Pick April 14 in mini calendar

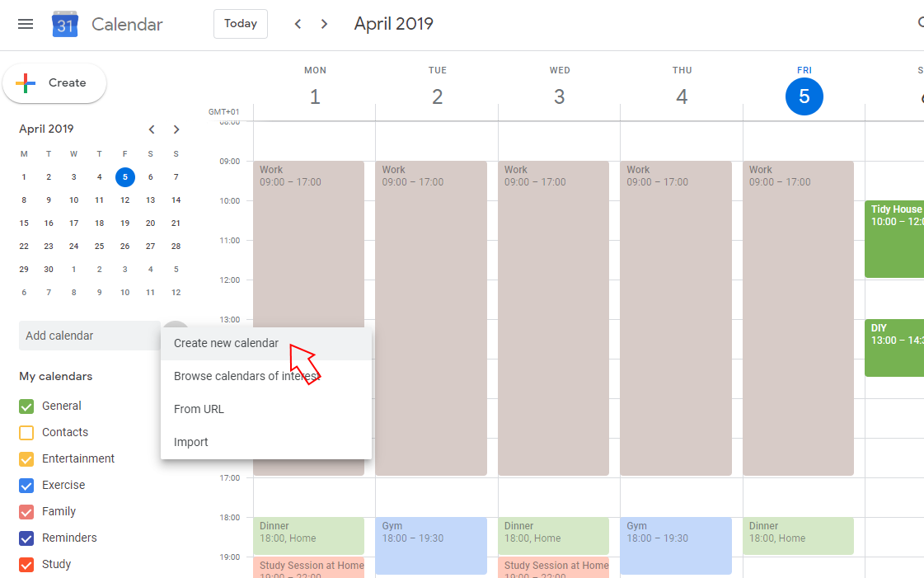coord(176,200)
